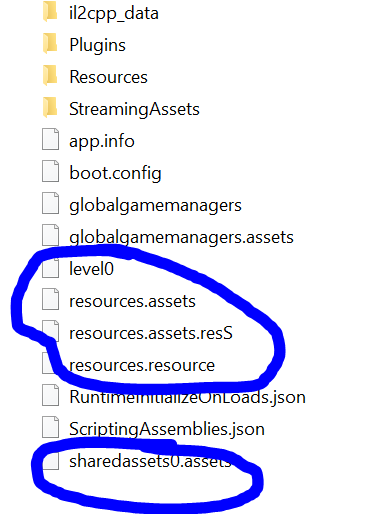Select the ScriptingAssemblies.json file icon
This screenshot has width=392, height=514.
pos(50,428)
